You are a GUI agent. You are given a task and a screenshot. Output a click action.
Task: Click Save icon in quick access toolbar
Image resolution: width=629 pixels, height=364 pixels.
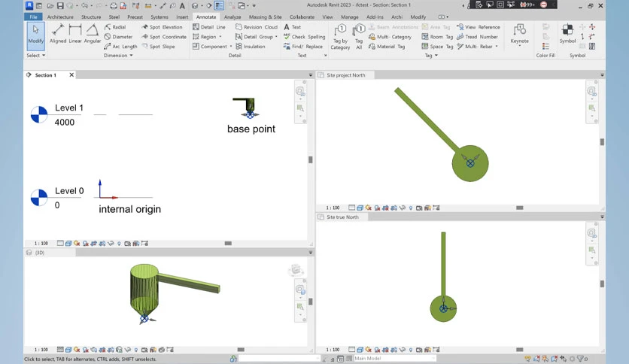(x=60, y=5)
